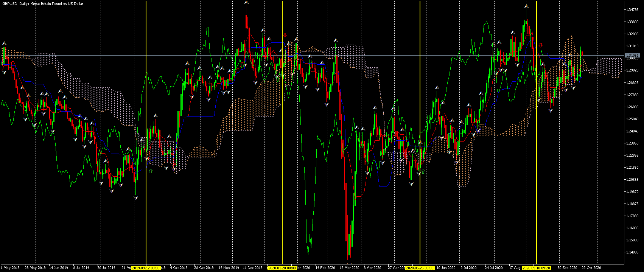Select the down fractal under the late-September 2020 low
The image size is (644, 272).
pos(551,110)
